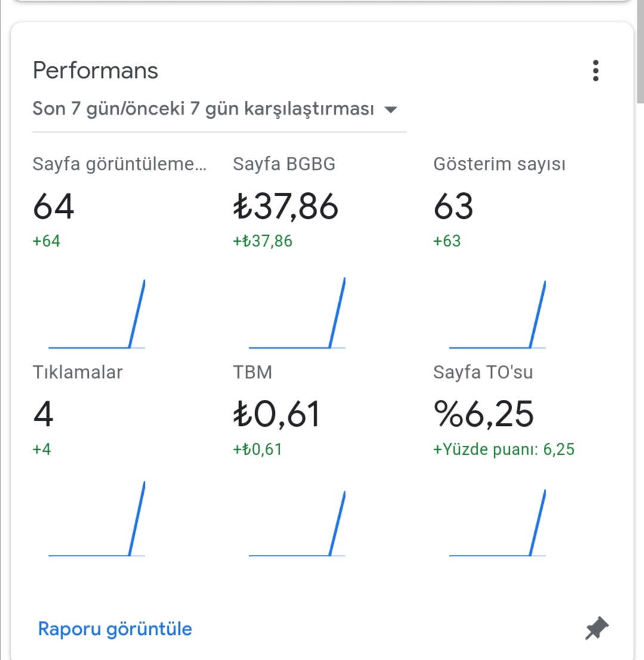Click the Performans card title
Image resolution: width=644 pixels, height=660 pixels.
click(95, 70)
